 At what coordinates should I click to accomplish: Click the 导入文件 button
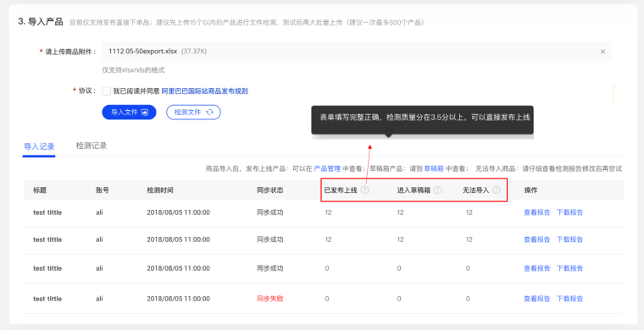click(x=129, y=112)
